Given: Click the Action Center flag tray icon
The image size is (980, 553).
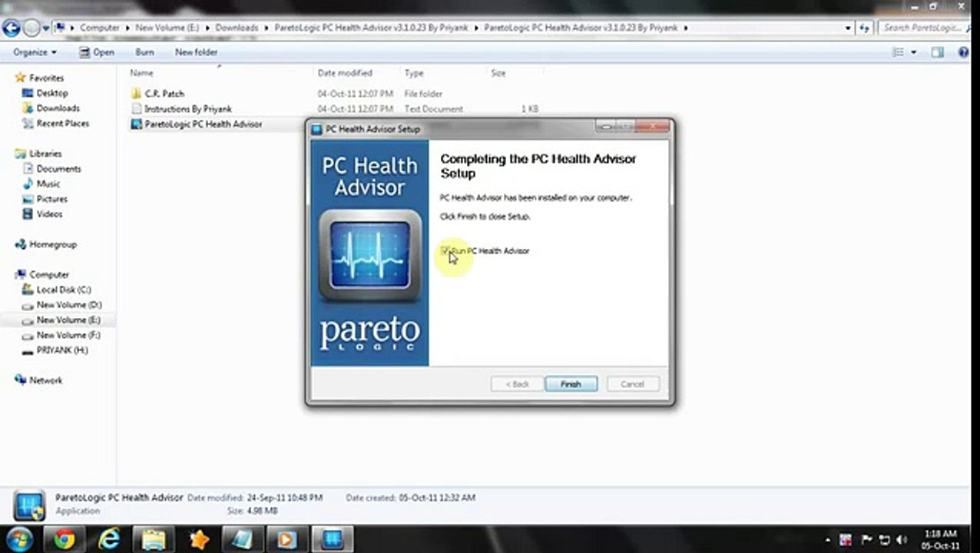Looking at the screenshot, I should coord(867,540).
